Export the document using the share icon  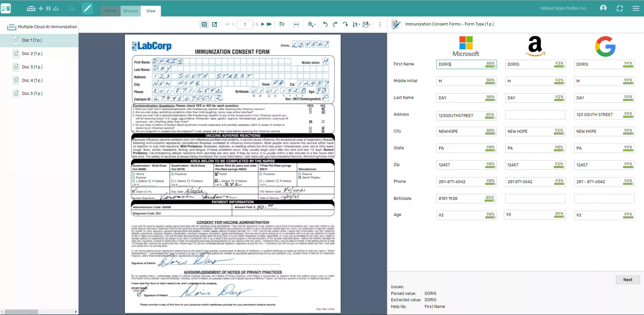pos(56,8)
